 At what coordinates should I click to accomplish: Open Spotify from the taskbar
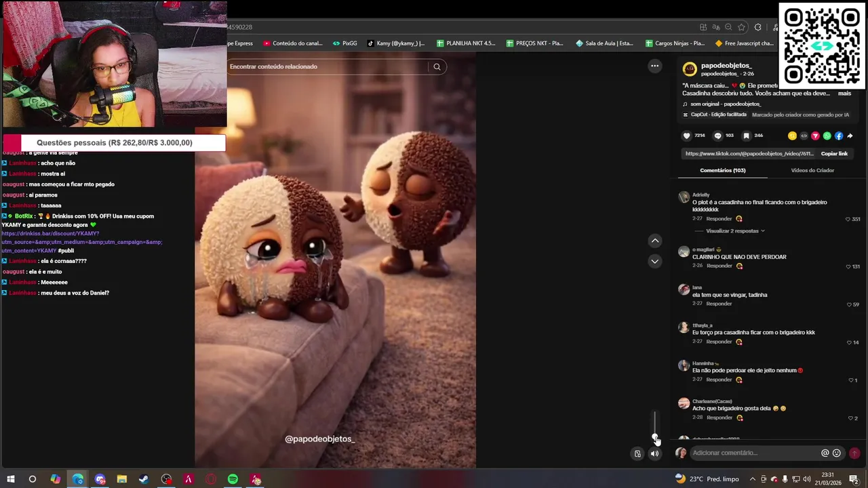click(x=233, y=479)
